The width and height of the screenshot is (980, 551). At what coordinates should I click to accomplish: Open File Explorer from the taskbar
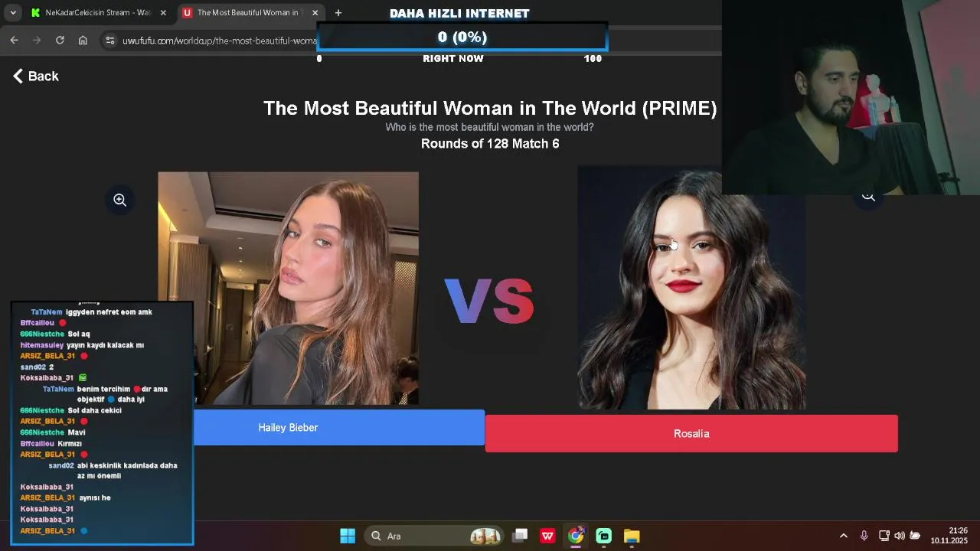[632, 536]
